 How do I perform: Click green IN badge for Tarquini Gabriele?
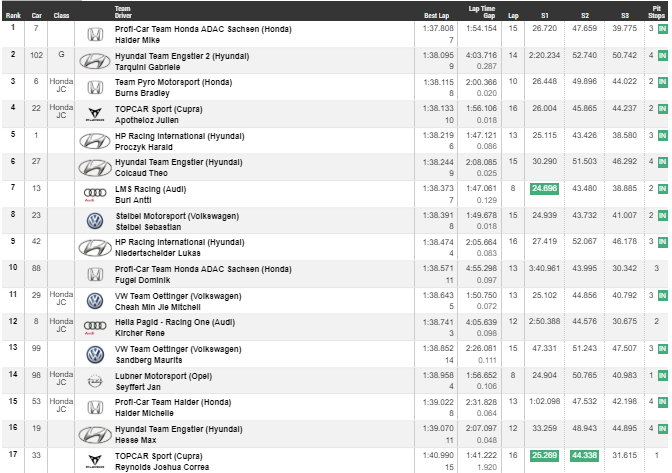coord(663,56)
